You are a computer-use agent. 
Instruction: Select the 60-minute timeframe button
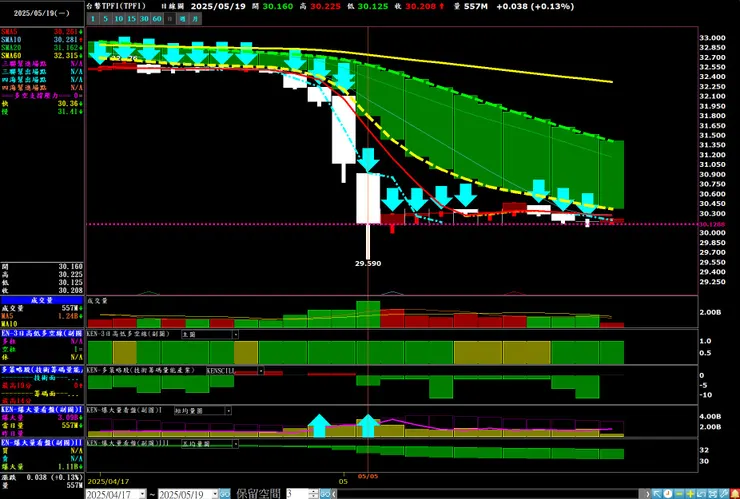point(157,19)
